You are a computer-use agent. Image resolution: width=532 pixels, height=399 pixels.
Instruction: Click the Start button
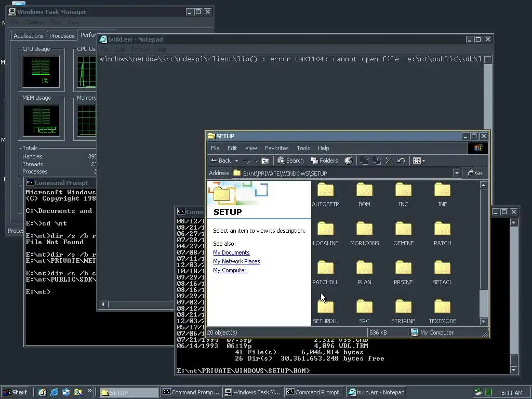pyautogui.click(x=15, y=392)
